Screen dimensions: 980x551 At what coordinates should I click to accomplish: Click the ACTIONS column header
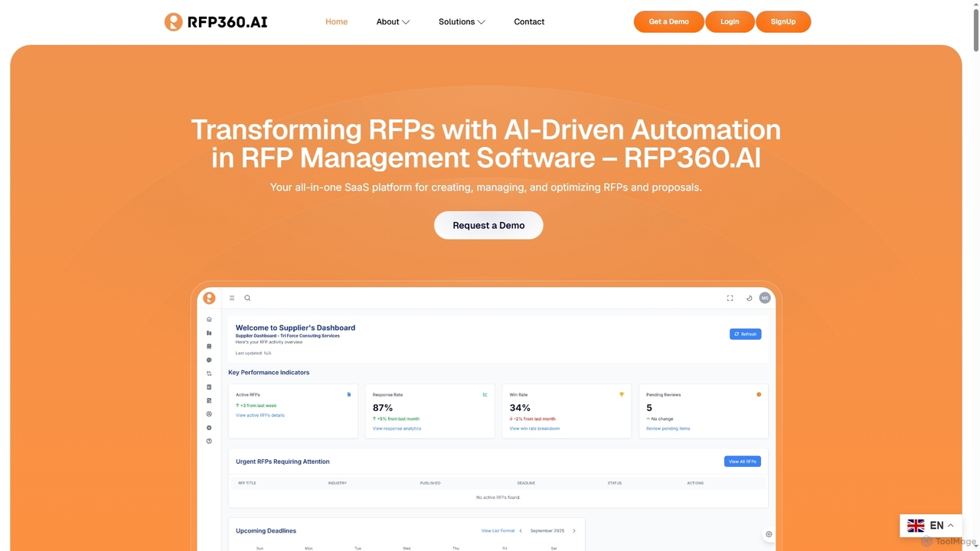point(695,483)
